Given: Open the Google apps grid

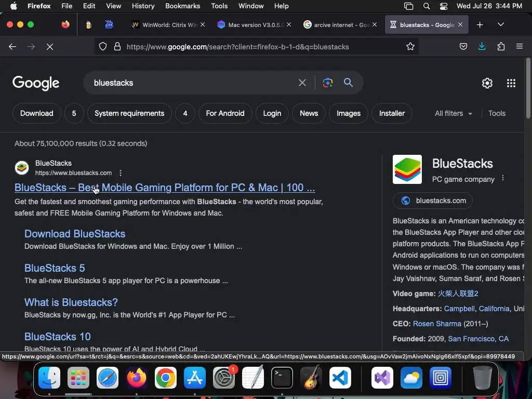Looking at the screenshot, I should [511, 83].
